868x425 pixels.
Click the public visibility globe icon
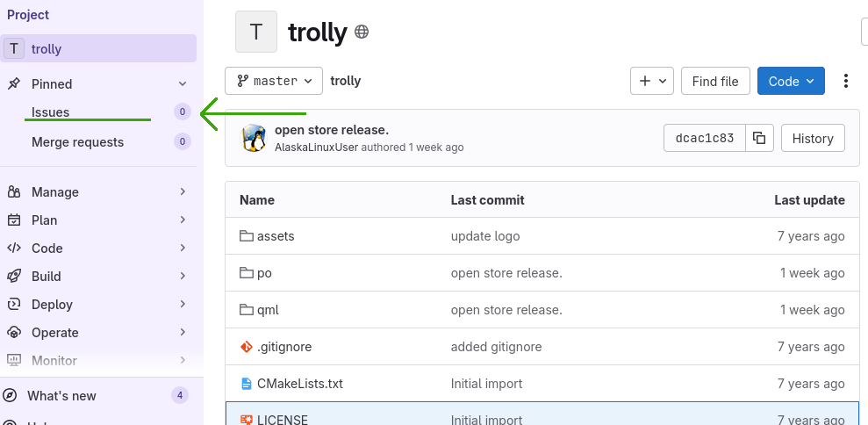[362, 32]
